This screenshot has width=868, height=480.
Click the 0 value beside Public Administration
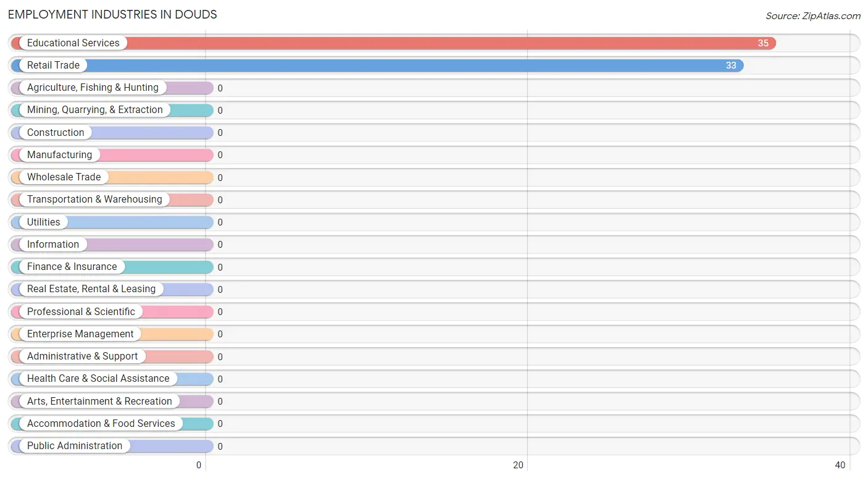pyautogui.click(x=220, y=447)
